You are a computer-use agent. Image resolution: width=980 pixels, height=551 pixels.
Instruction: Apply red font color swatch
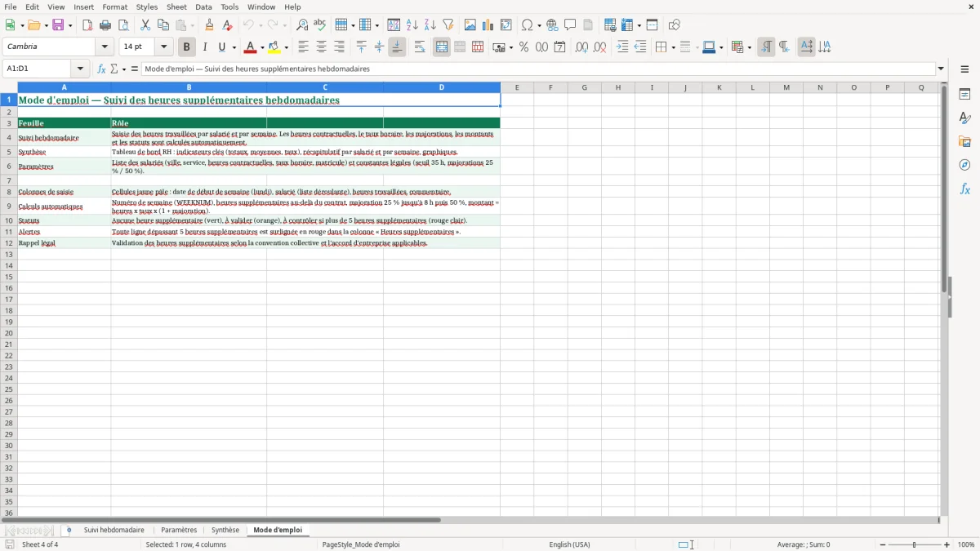251,47
